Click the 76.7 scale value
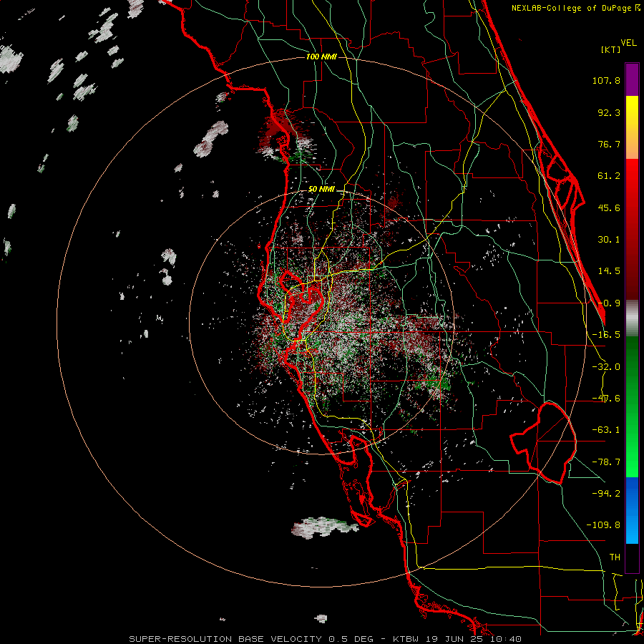644x644 pixels. (609, 144)
